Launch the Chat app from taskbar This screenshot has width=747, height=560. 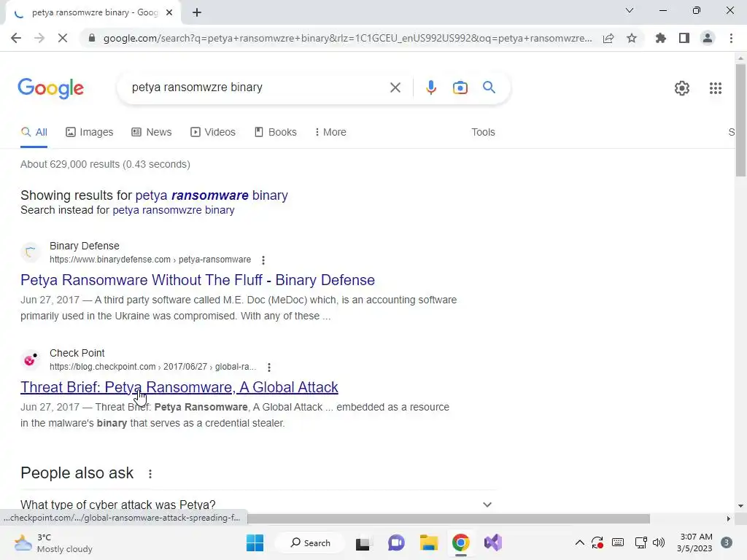(x=396, y=542)
